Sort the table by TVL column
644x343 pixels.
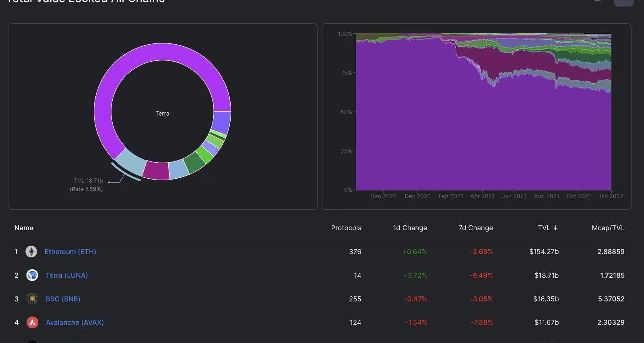click(548, 228)
